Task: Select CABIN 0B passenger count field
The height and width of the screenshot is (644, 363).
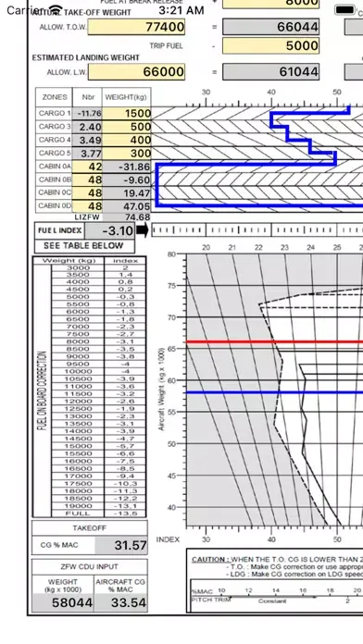Action: (x=87, y=180)
